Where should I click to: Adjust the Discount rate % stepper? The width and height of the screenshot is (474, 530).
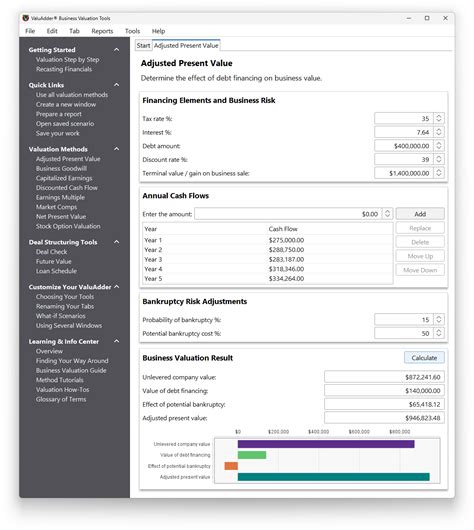coord(439,159)
